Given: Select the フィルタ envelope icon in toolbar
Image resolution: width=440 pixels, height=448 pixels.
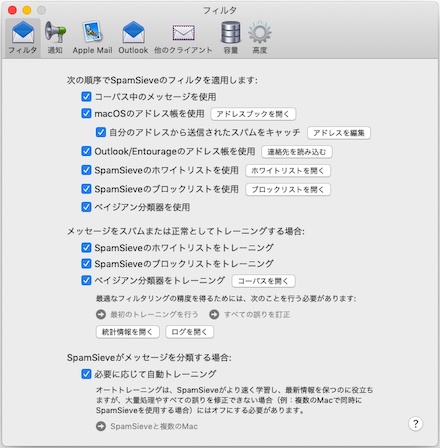Looking at the screenshot, I should click(x=23, y=32).
